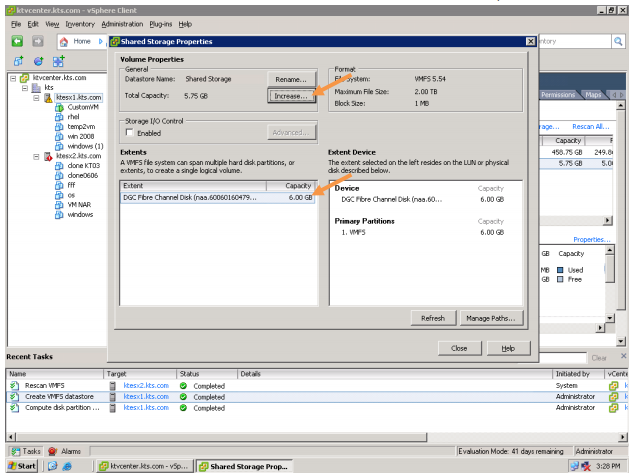
Task: Click the Home icon in navigation bar
Action: tap(79, 41)
